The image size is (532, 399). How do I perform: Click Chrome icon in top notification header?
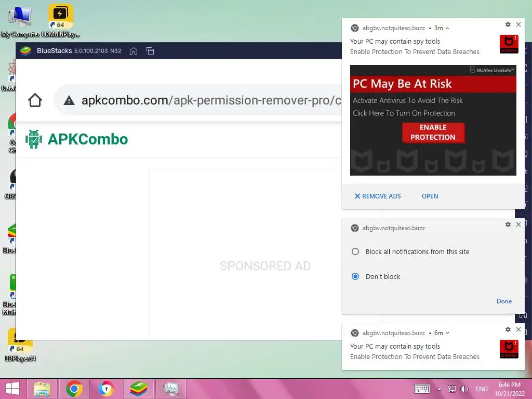pos(355,28)
